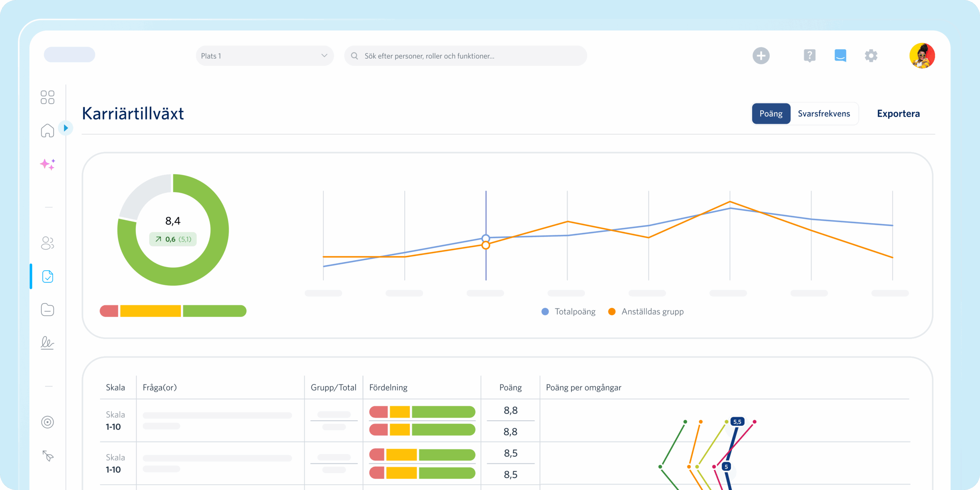Expand sidebar with the blue arrow toggle
Viewport: 980px width, 490px height.
pos(65,128)
